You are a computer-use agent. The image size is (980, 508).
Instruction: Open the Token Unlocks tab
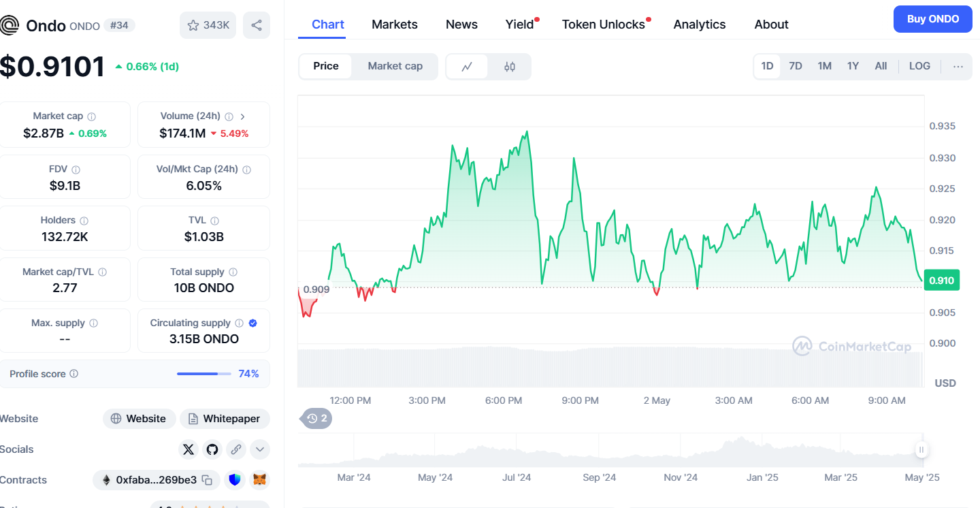[x=604, y=25]
